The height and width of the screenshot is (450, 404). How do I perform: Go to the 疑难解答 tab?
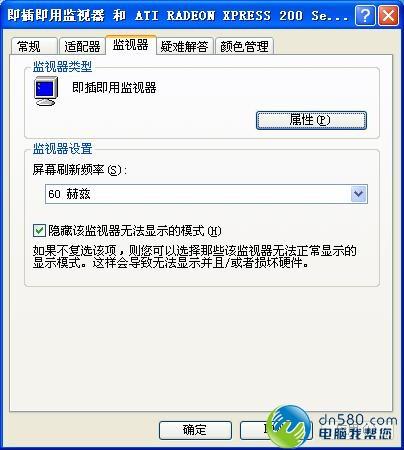pos(184,46)
